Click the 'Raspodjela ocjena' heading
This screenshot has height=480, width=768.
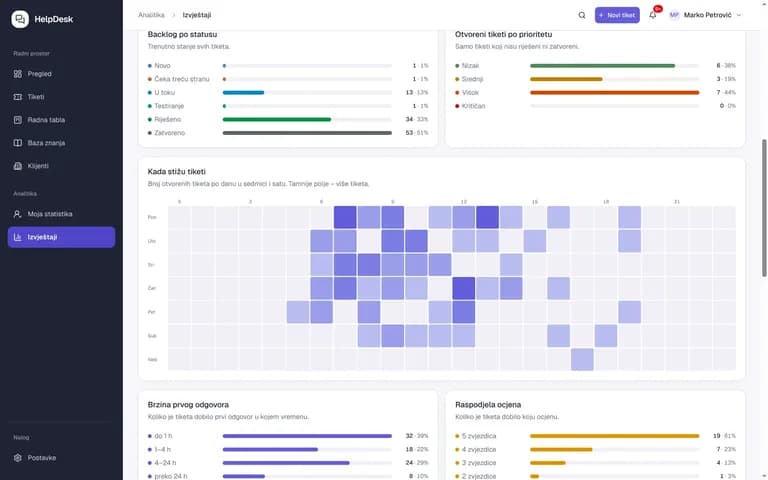(488, 405)
